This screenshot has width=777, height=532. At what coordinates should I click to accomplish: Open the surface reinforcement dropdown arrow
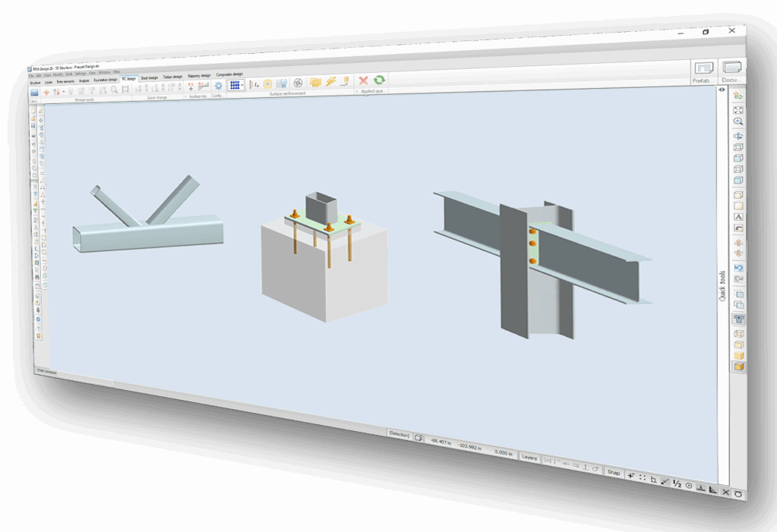coord(242,84)
